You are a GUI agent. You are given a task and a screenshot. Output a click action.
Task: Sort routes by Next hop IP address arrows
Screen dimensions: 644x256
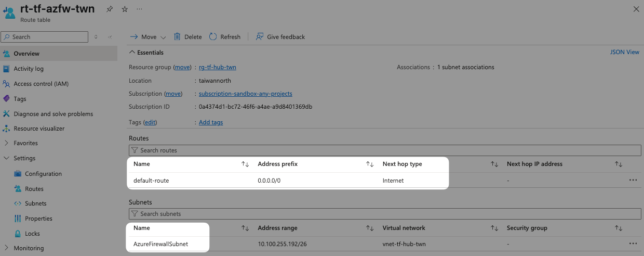619,164
